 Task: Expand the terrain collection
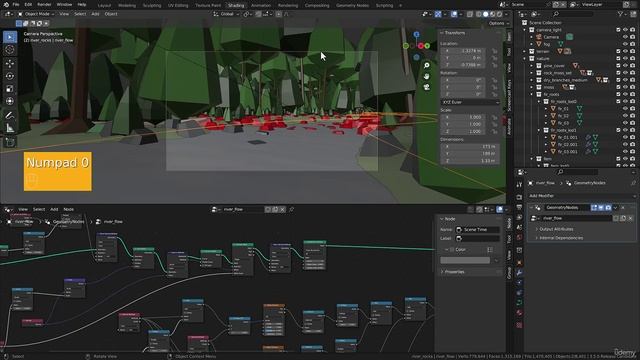pyautogui.click(x=525, y=51)
